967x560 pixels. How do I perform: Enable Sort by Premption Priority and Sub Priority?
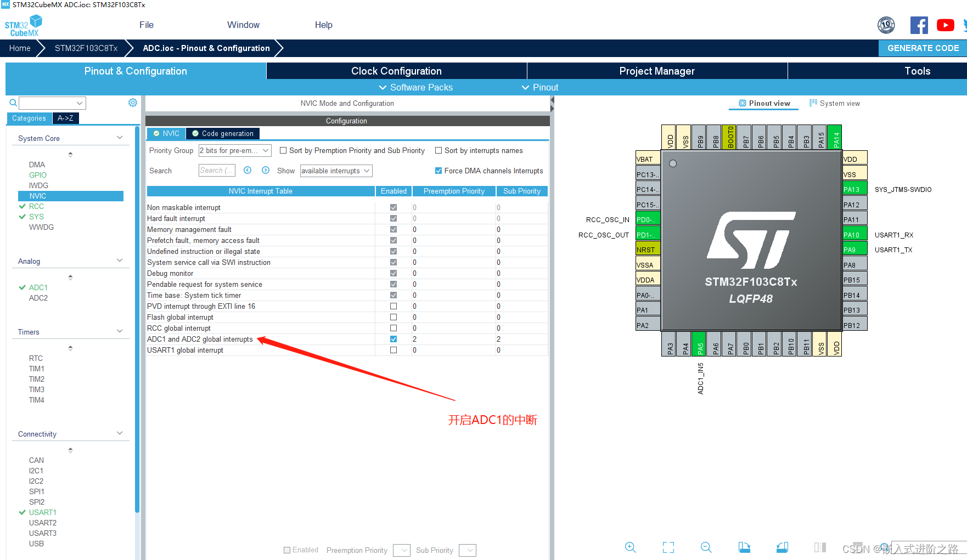tap(283, 150)
